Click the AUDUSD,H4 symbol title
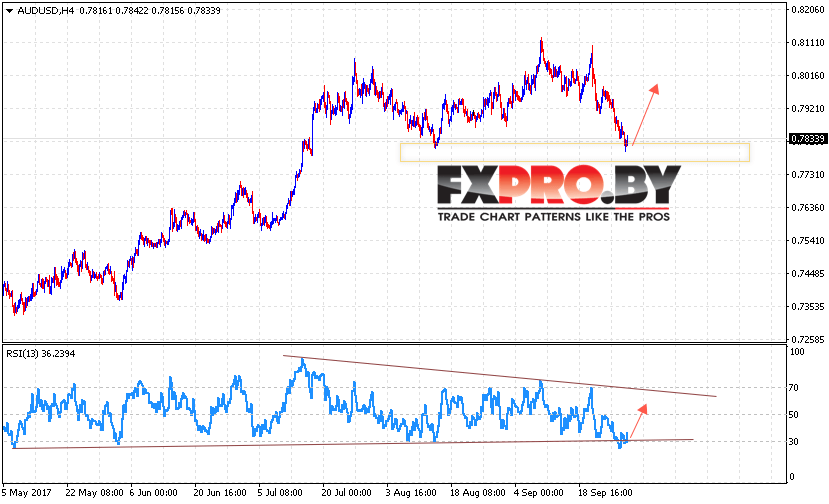 (45, 11)
